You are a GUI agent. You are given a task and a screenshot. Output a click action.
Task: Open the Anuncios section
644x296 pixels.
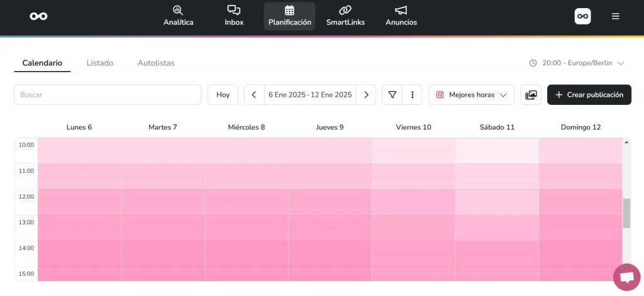(x=401, y=16)
